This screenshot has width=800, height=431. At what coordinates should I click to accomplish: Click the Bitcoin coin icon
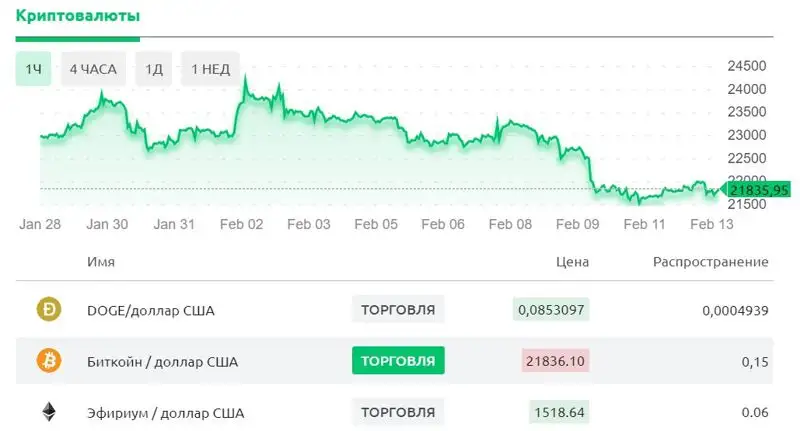tap(49, 361)
